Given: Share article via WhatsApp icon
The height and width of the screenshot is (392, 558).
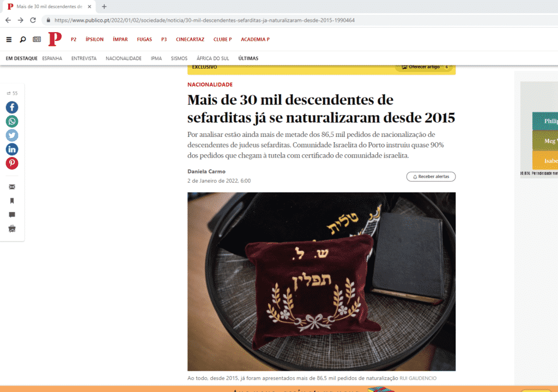Looking at the screenshot, I should pos(12,122).
